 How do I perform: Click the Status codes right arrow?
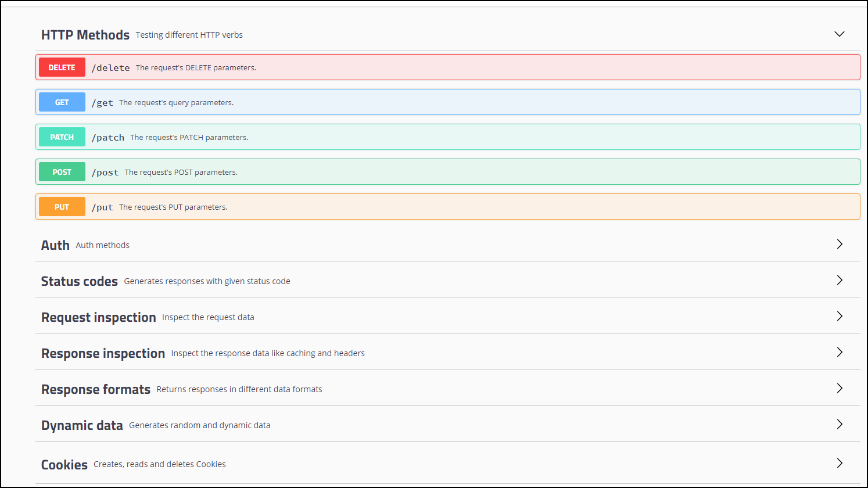[840, 280]
